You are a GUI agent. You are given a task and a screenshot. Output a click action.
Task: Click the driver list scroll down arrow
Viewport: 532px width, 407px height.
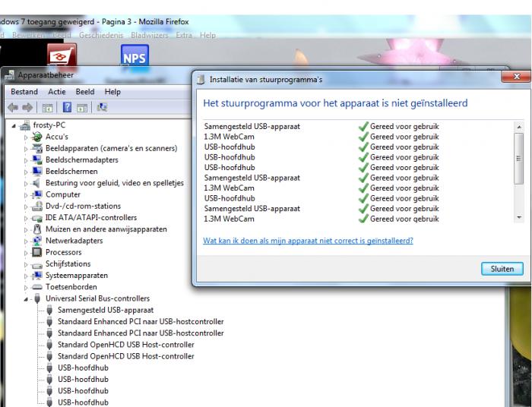point(519,217)
